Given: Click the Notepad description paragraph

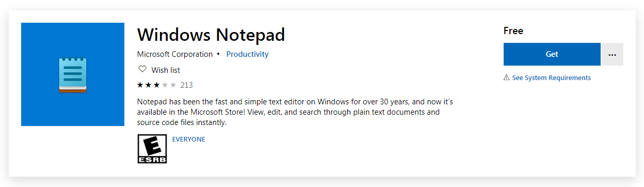Looking at the screenshot, I should tap(295, 112).
